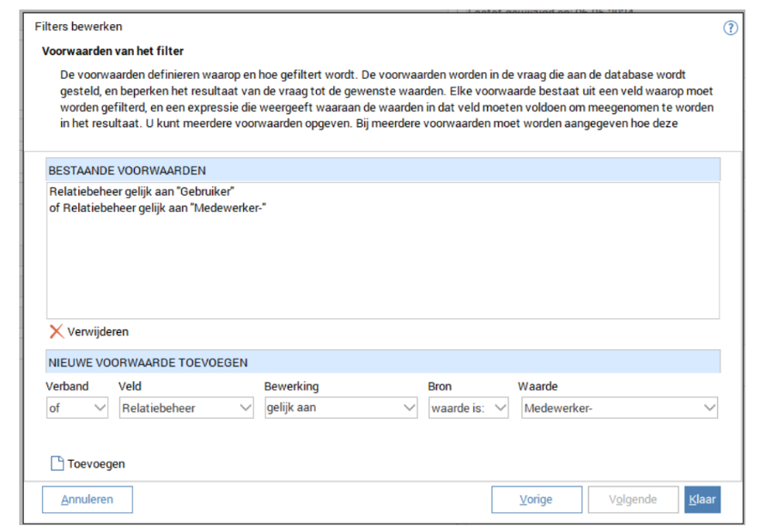The width and height of the screenshot is (766, 532).
Task: Click the empty area in conditions list
Action: pos(382,266)
